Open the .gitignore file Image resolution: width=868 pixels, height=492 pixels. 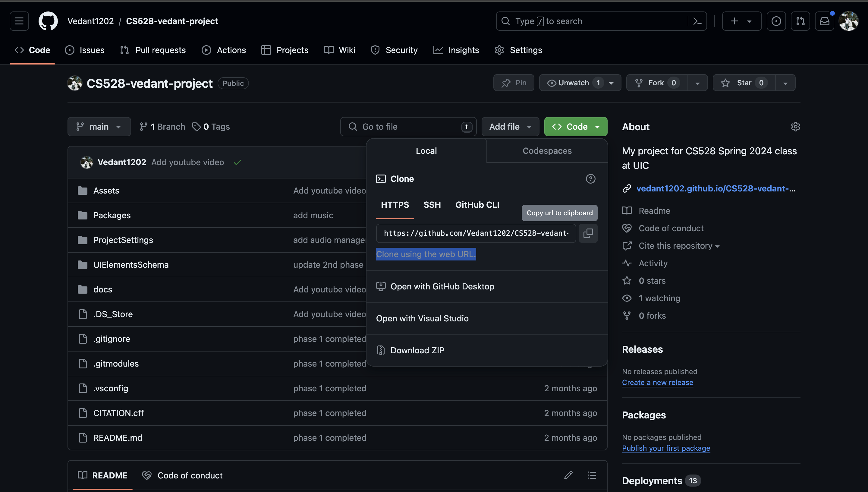pos(112,339)
